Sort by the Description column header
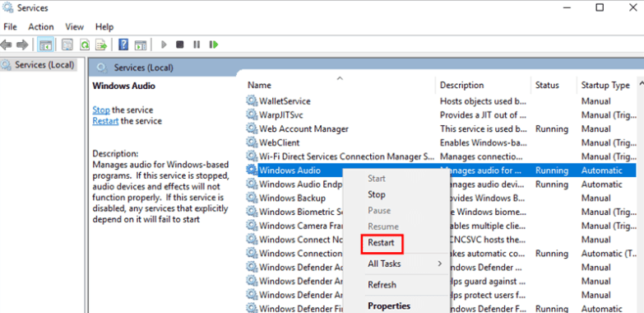 pyautogui.click(x=461, y=85)
